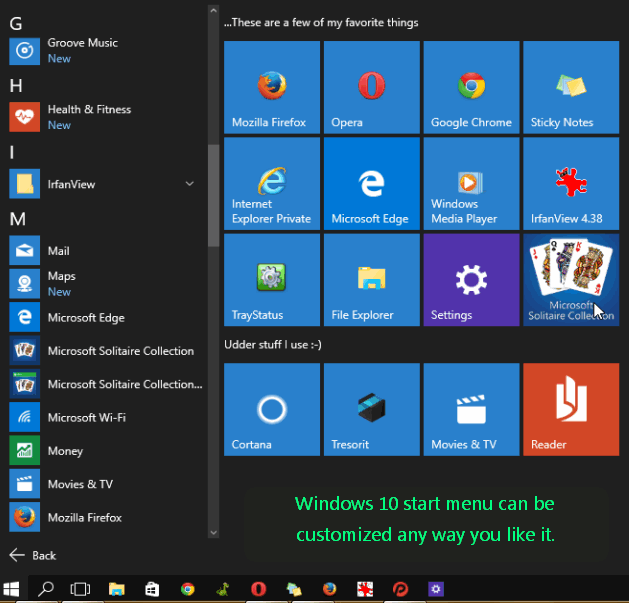This screenshot has width=629, height=603.
Task: Open the purple Settings icon on taskbar
Action: pos(436,589)
